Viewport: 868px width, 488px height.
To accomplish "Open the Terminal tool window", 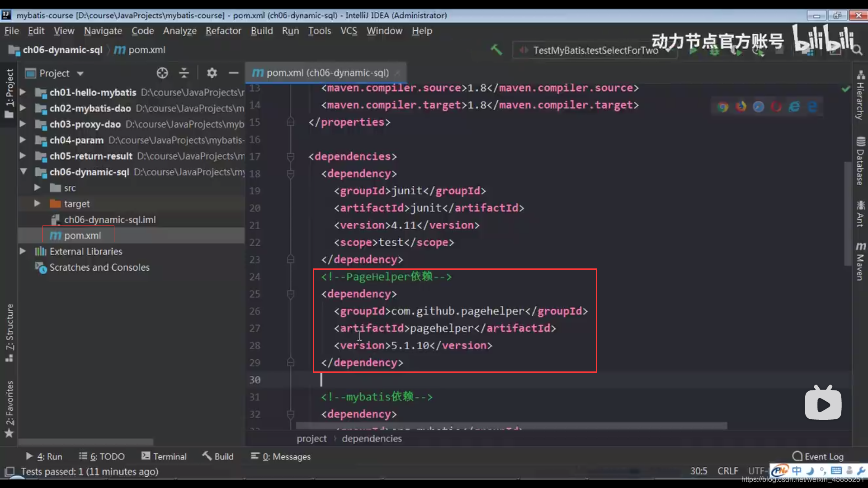I will 164,456.
